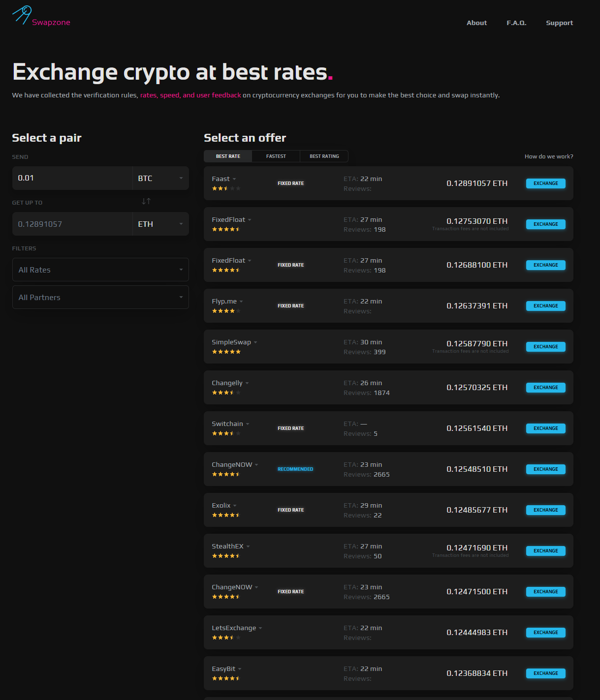This screenshot has height=700, width=600.
Task: Open the All Partners filter dropdown
Action: click(x=100, y=297)
